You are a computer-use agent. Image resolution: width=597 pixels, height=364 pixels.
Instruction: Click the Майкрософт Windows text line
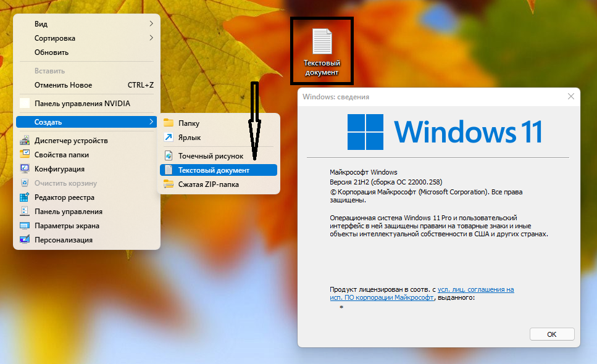tap(364, 172)
